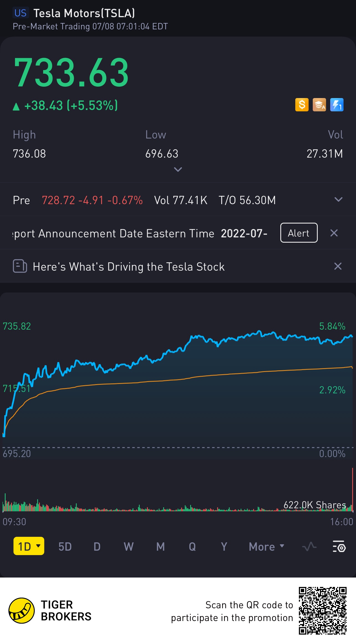Select the M monthly chart tab

tap(161, 546)
